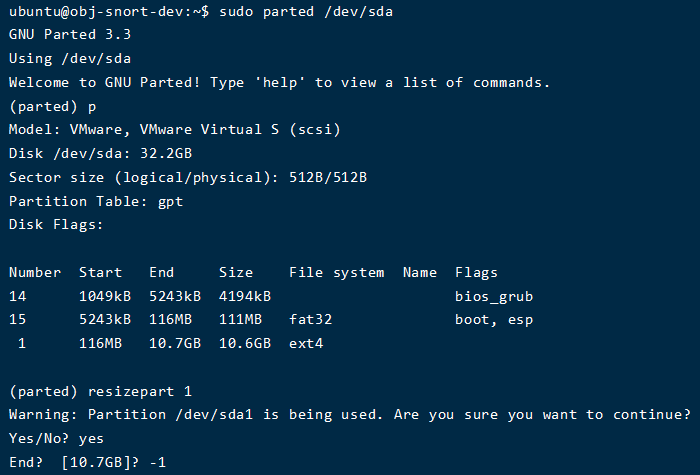
Task: Click the bios_grub flag of partition 14
Action: pyautogui.click(x=494, y=297)
